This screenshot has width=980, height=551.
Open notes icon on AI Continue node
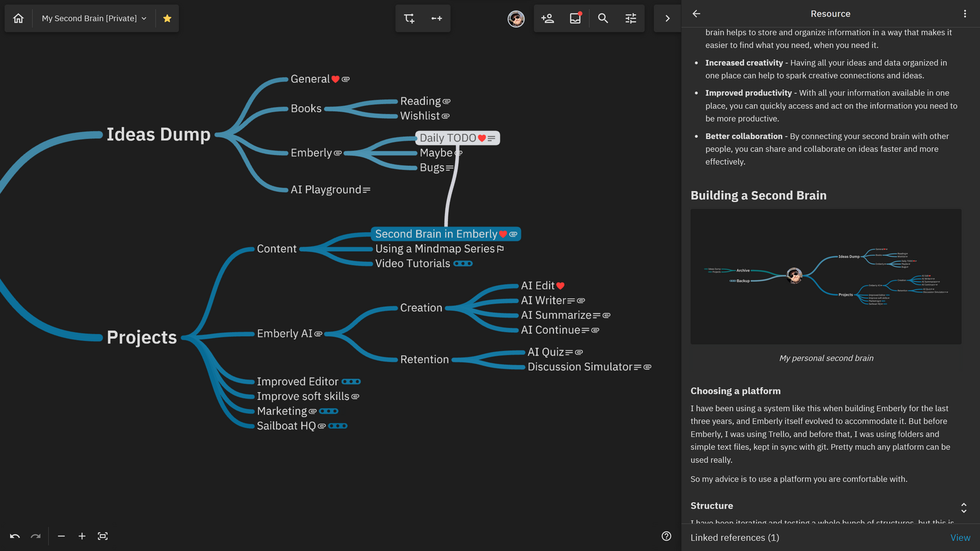(x=586, y=330)
